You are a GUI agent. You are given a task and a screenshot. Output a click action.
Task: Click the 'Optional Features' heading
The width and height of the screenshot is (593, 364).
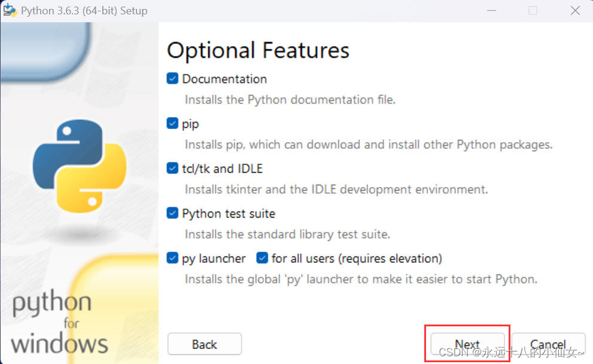pyautogui.click(x=258, y=51)
